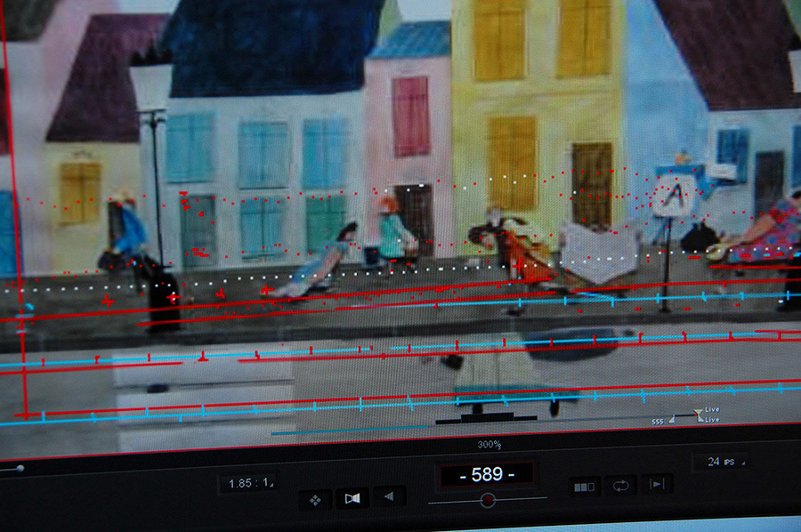The height and width of the screenshot is (532, 801).
Task: Click the left-pointing triangle play-backward icon
Action: point(389,496)
